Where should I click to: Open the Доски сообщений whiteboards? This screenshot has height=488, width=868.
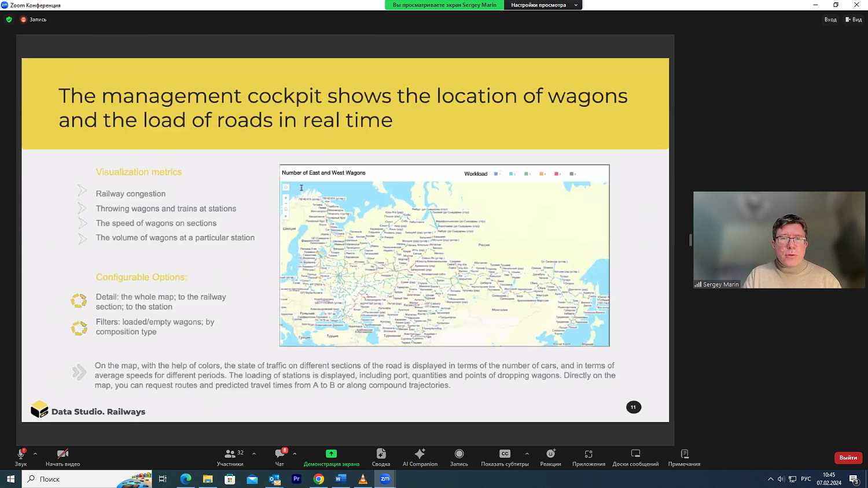[635, 457]
